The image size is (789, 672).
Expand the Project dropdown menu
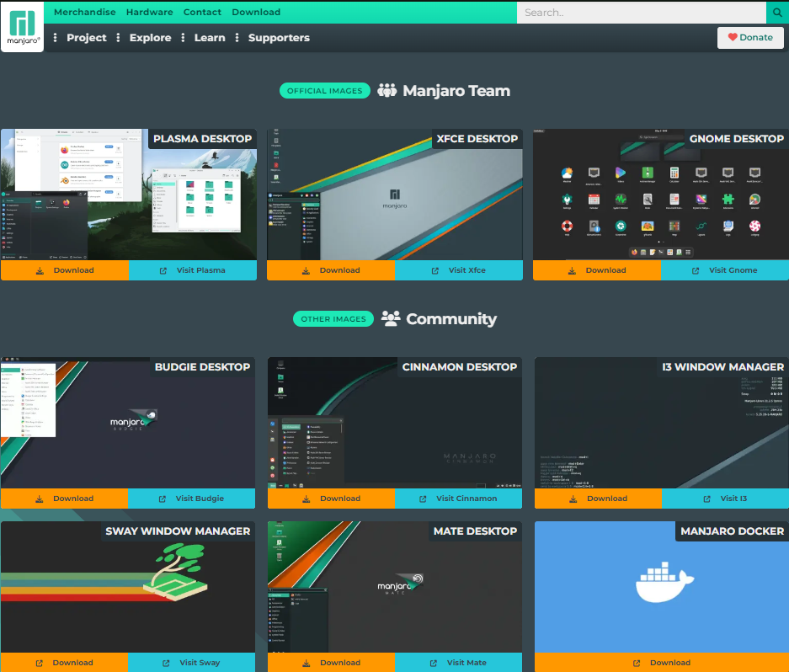tap(88, 37)
